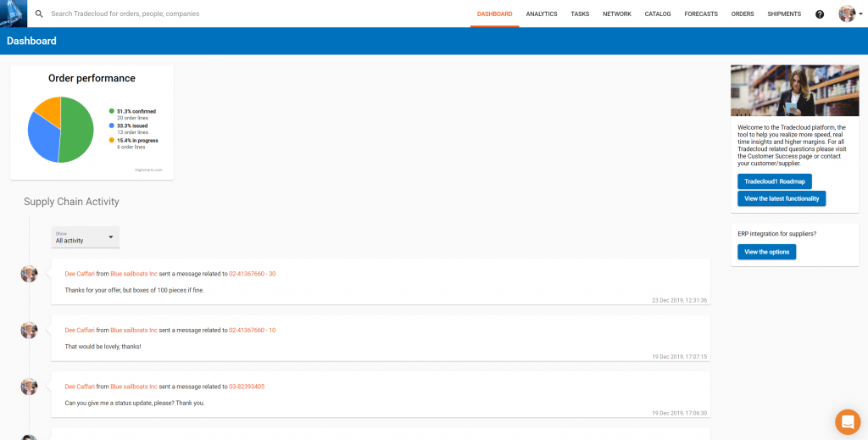This screenshot has height=440, width=868.
Task: Go to the Forecasts tab
Action: tap(701, 14)
